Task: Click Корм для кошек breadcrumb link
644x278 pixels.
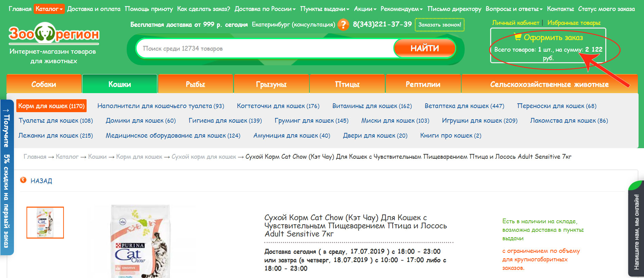Action: pos(139,157)
